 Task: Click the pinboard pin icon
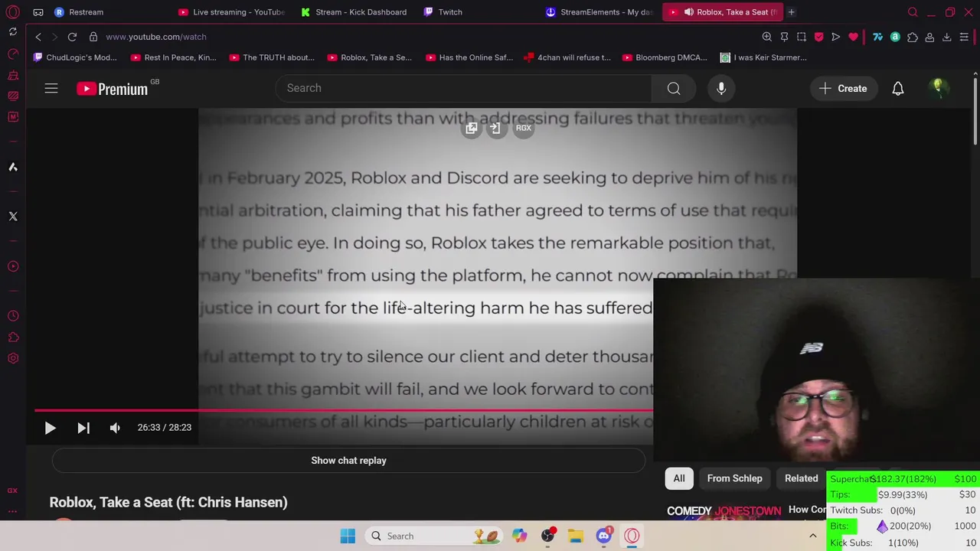click(784, 37)
